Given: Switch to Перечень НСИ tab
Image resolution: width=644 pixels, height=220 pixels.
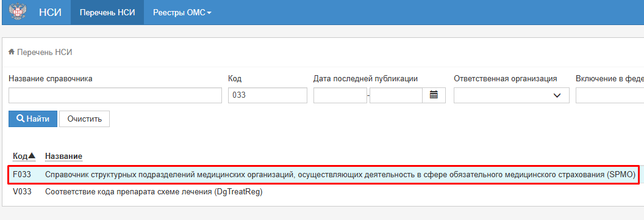Looking at the screenshot, I should click(107, 12).
